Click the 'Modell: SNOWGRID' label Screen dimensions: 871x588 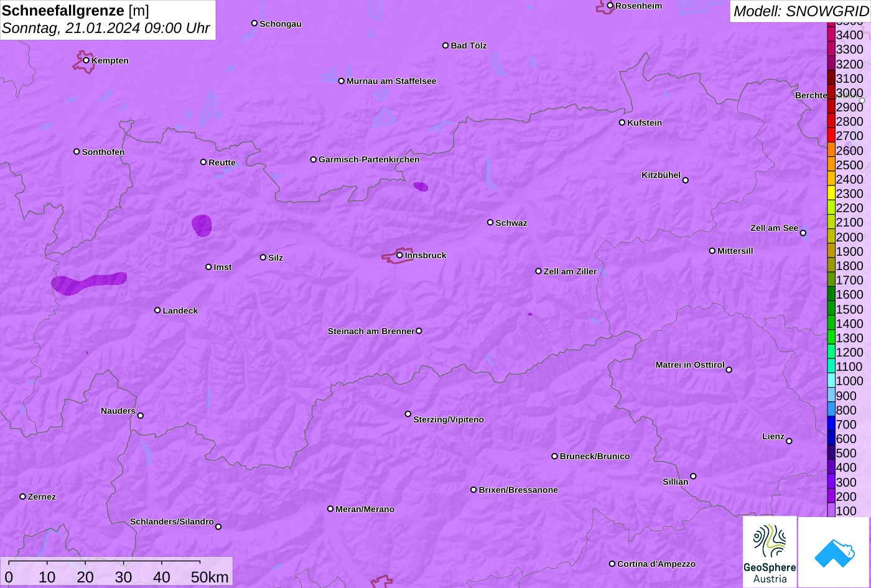(x=801, y=11)
